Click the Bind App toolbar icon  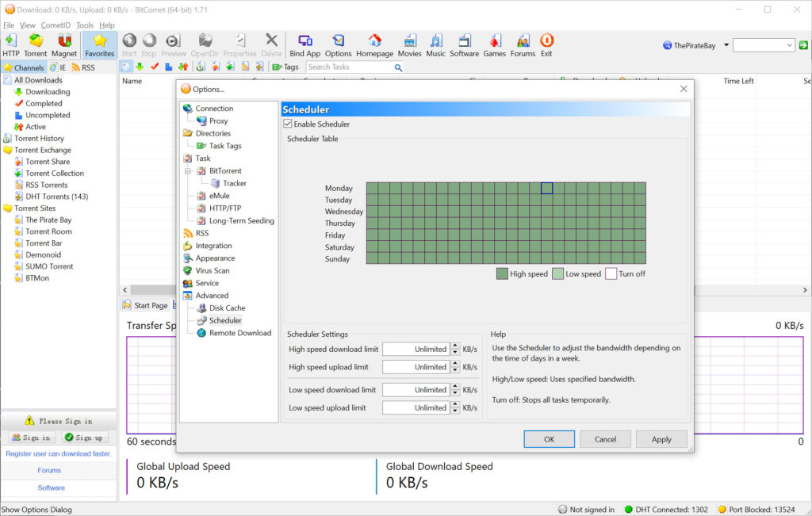pos(304,40)
